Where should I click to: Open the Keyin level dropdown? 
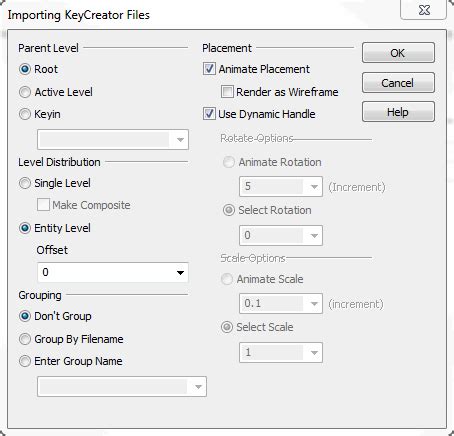[x=180, y=139]
